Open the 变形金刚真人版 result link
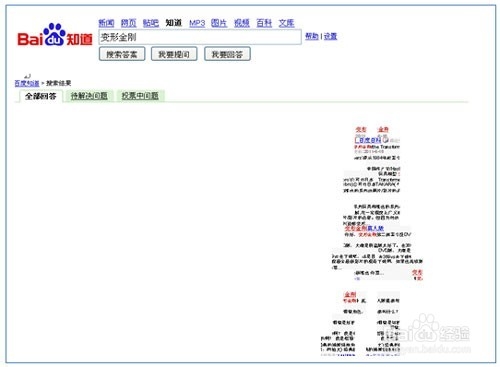The image size is (500, 367). tap(364, 228)
